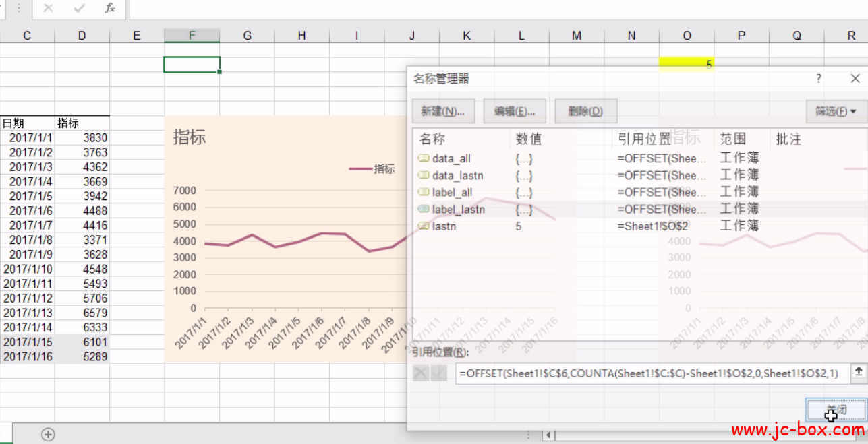The image size is (868, 444).
Task: Click the formula bar enter checkmark icon
Action: pos(79,8)
